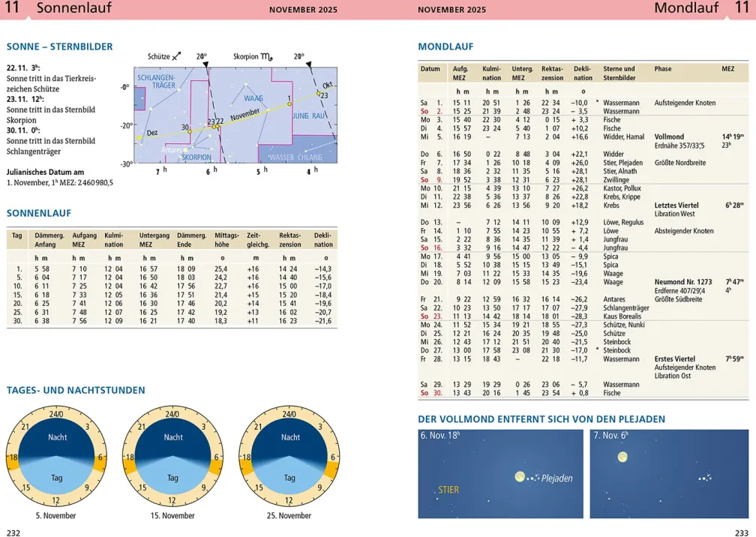Click Kastor, Pollux in the moon table
This screenshot has height=537, width=756.
click(x=622, y=188)
